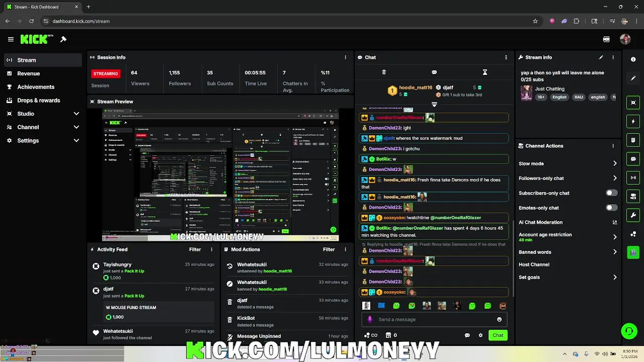Screen dimensions: 644x362
Task: Edit stream info with the pencil icon
Action: [601, 57]
